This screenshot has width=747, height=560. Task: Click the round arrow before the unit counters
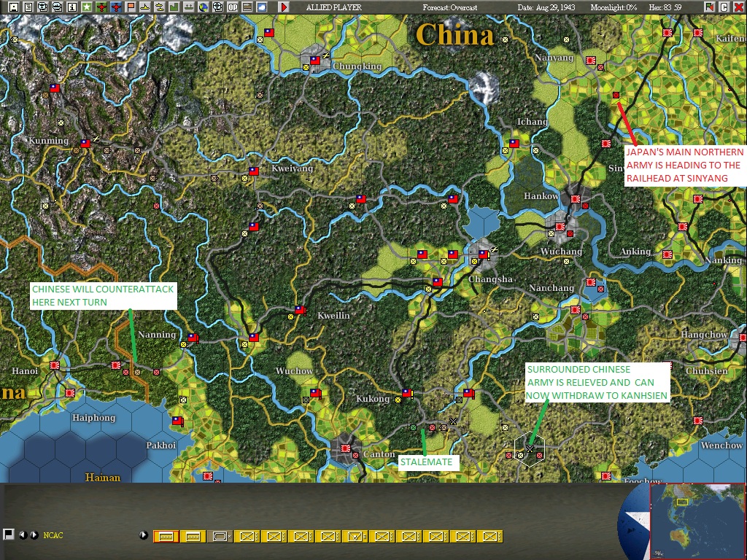click(x=144, y=534)
